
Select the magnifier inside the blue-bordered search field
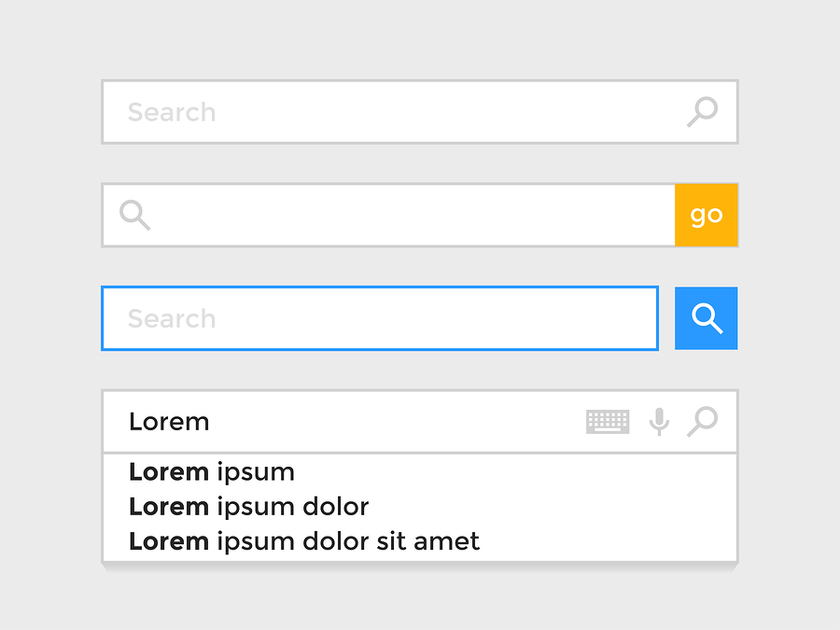pos(706,318)
